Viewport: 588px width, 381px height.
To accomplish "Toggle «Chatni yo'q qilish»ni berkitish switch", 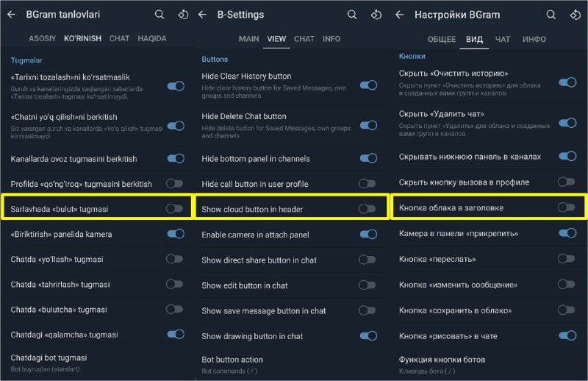I will point(176,126).
